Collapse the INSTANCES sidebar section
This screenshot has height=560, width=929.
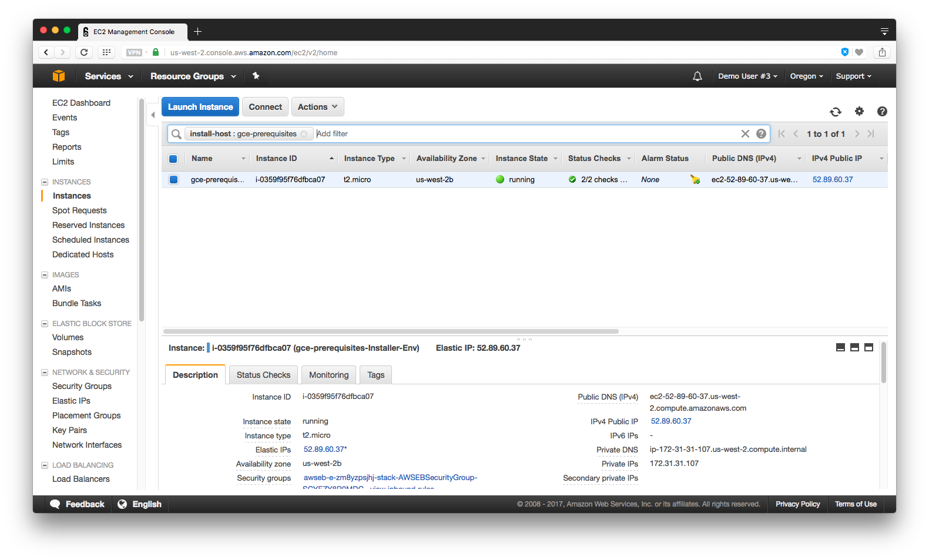click(x=45, y=182)
